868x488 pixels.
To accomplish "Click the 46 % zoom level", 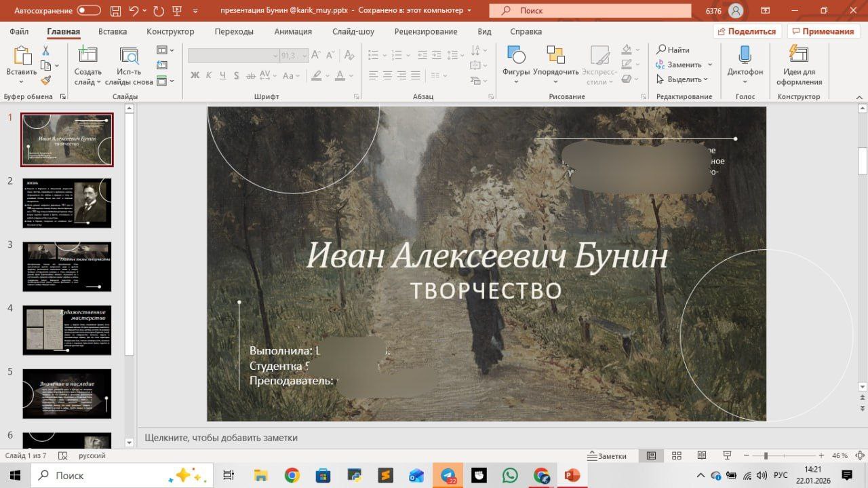I will coord(840,455).
